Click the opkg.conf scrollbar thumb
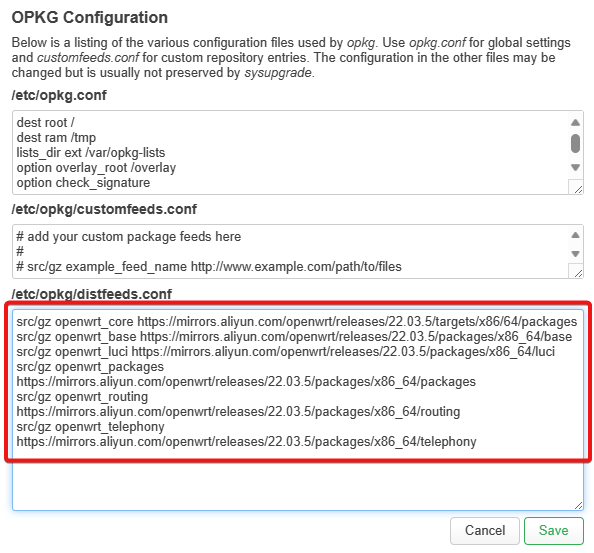The height and width of the screenshot is (553, 594). [575, 144]
